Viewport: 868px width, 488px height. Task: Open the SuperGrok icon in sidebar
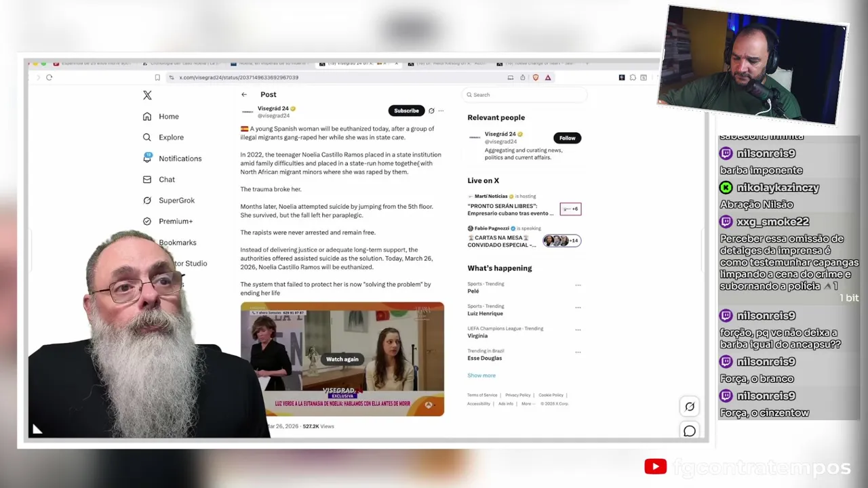click(147, 201)
